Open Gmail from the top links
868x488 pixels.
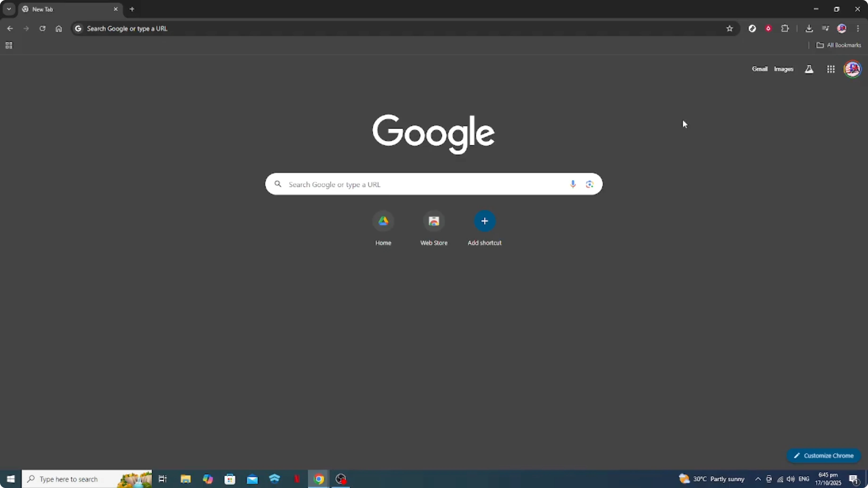pyautogui.click(x=760, y=69)
